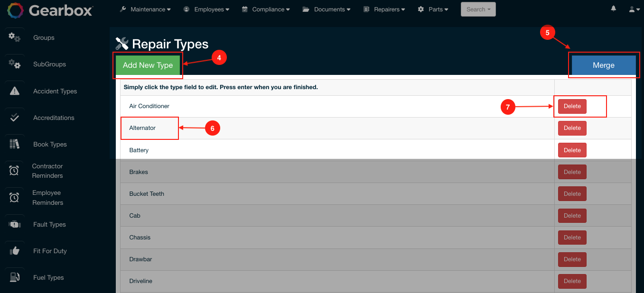Open the Compliance menu

coord(266,9)
